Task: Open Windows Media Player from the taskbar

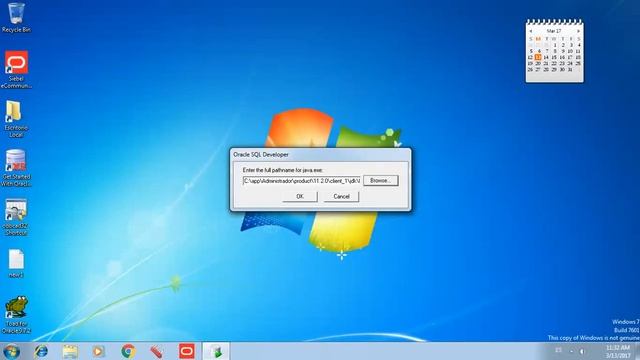Action: 98,351
